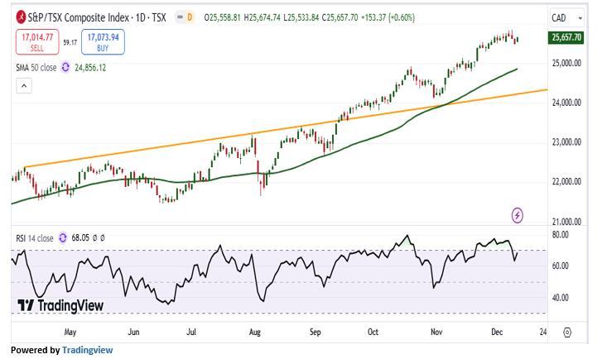Select the RSI 14 close legend label
The height and width of the screenshot is (364, 607).
[x=35, y=238]
